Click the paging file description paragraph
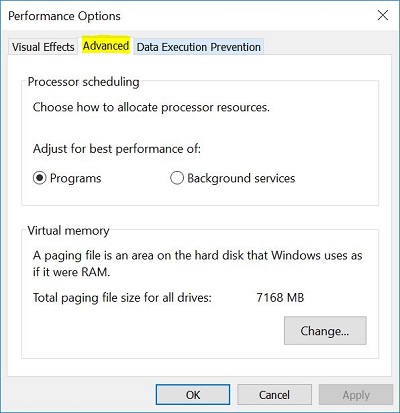The image size is (400, 413). 197,264
